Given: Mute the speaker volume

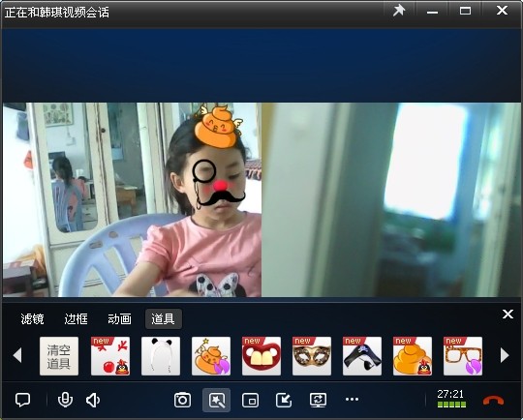Looking at the screenshot, I should pyautogui.click(x=93, y=400).
